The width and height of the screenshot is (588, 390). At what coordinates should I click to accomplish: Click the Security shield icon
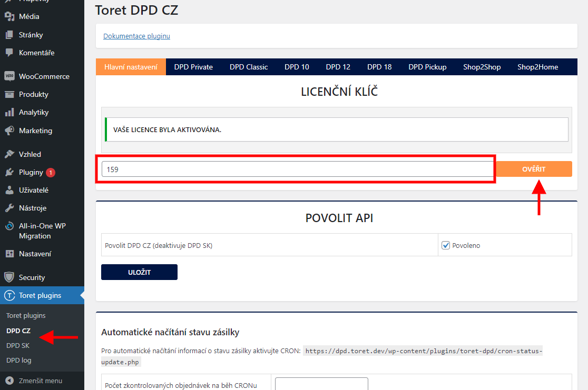[x=11, y=277]
